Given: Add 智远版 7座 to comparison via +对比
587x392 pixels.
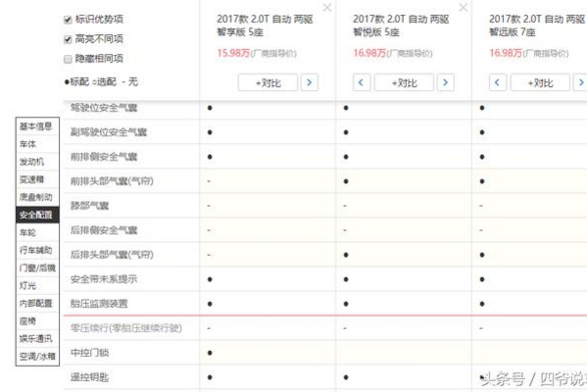Looking at the screenshot, I should coord(540,82).
